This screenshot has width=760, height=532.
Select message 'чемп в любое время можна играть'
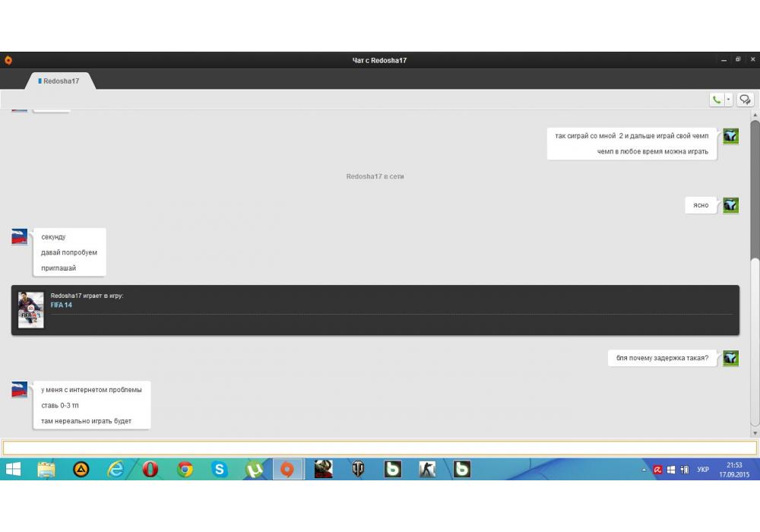pyautogui.click(x=652, y=152)
